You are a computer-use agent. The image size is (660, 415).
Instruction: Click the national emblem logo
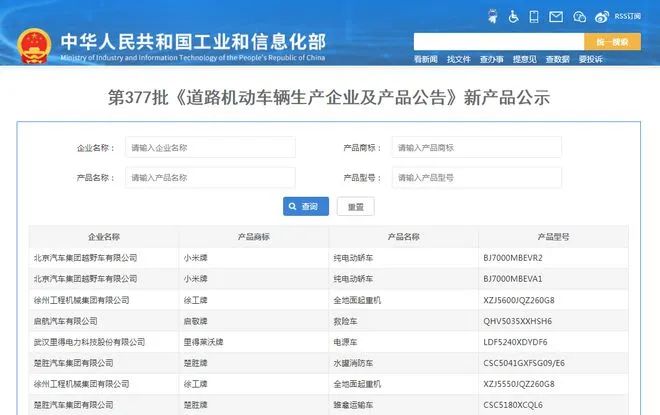[34, 46]
